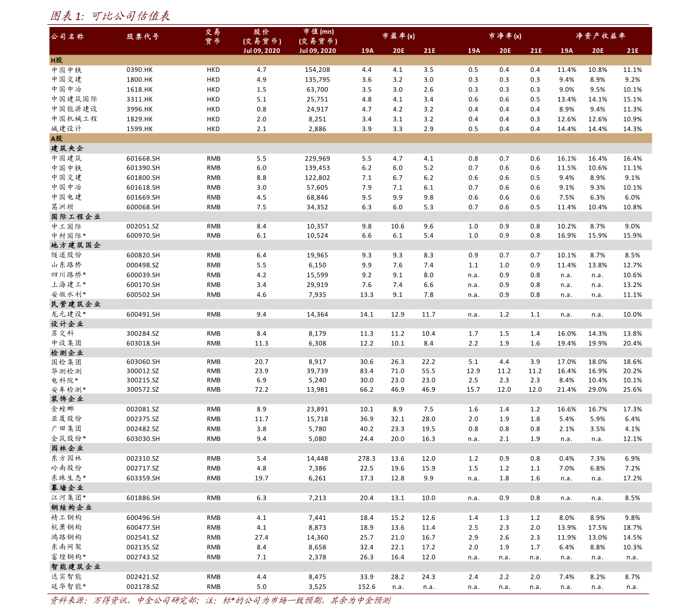The width and height of the screenshot is (685, 616).
Task: Select company name 苏交科
Action: point(63,334)
